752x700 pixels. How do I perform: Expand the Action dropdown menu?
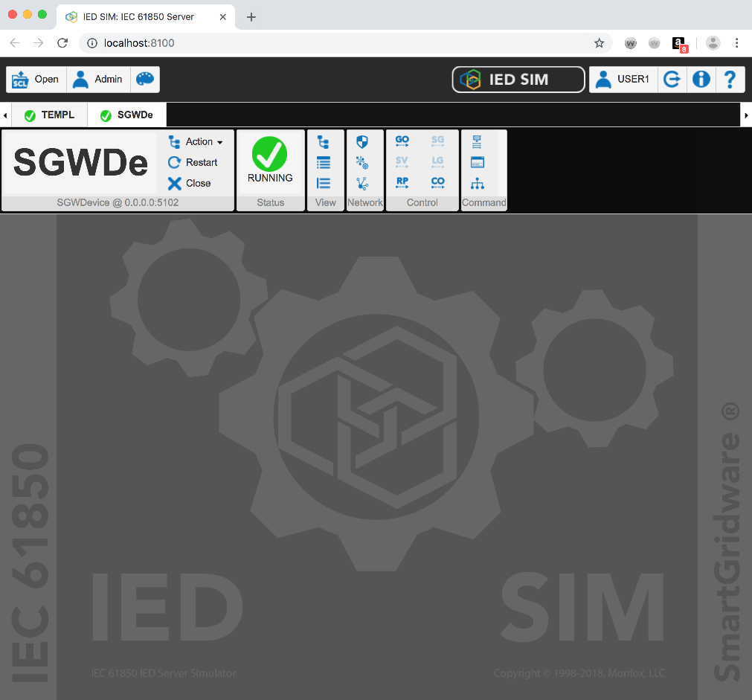[x=195, y=142]
